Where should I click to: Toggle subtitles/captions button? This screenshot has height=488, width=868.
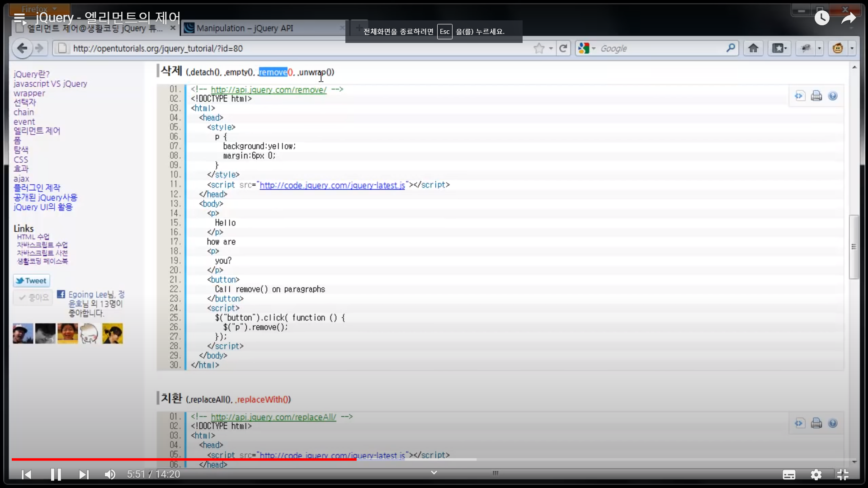789,474
